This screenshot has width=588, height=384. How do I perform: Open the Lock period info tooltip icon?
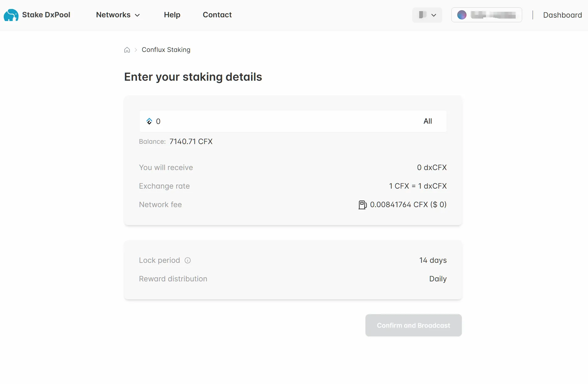[188, 260]
